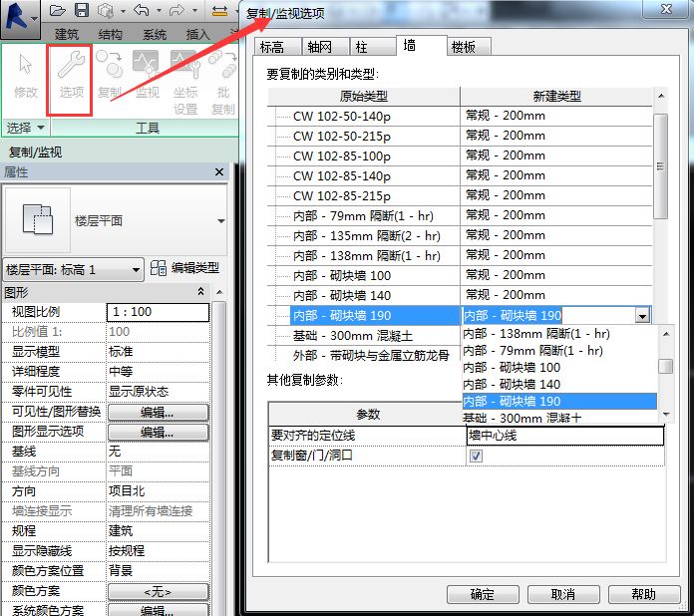Switch to the 标高 tab
Image resolution: width=694 pixels, height=616 pixels.
coord(277,47)
